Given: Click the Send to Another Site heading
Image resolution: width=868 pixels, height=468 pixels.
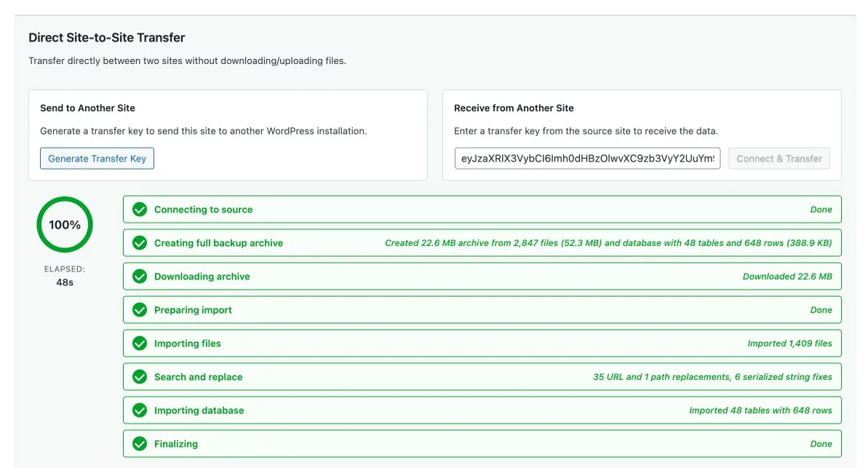Looking at the screenshot, I should [x=87, y=108].
